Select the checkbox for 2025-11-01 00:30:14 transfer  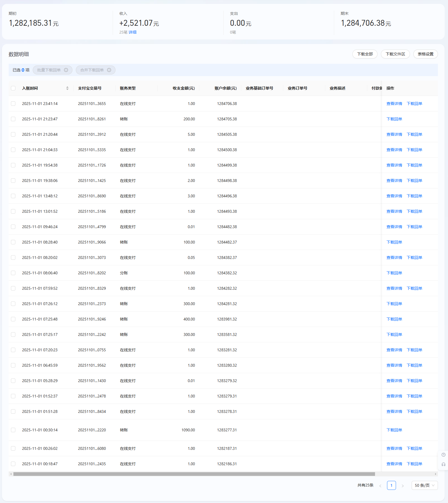coord(13,430)
